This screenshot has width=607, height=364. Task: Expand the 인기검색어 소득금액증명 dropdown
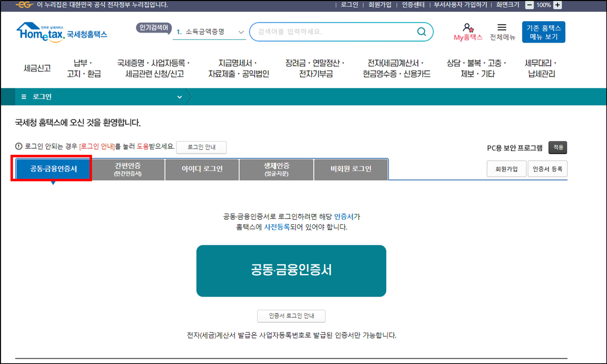(x=241, y=32)
